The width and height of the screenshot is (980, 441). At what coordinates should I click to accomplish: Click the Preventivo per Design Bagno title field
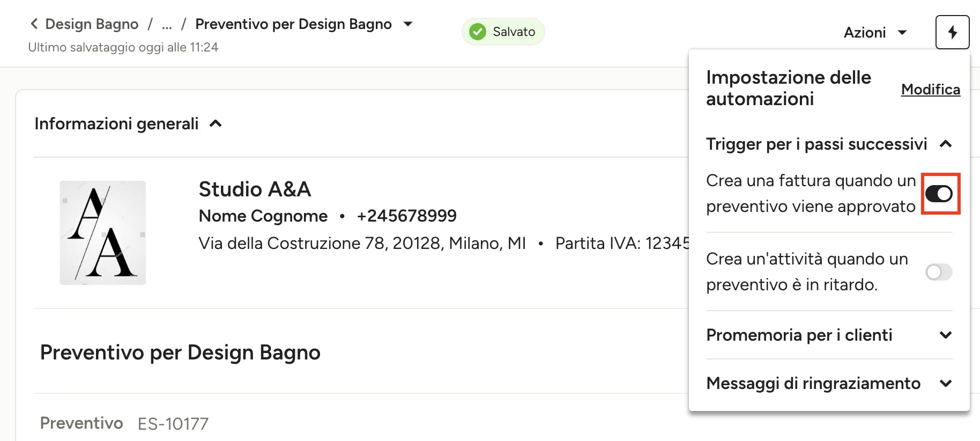(180, 352)
